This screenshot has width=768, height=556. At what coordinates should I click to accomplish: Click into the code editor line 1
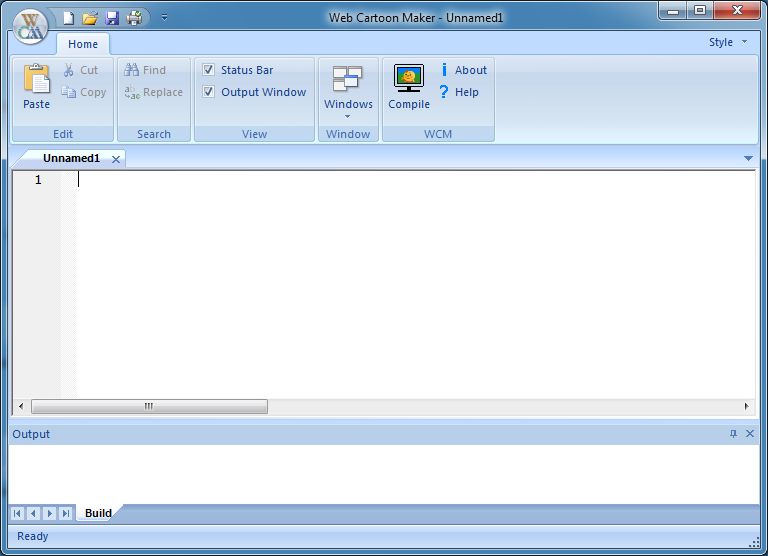coord(415,180)
